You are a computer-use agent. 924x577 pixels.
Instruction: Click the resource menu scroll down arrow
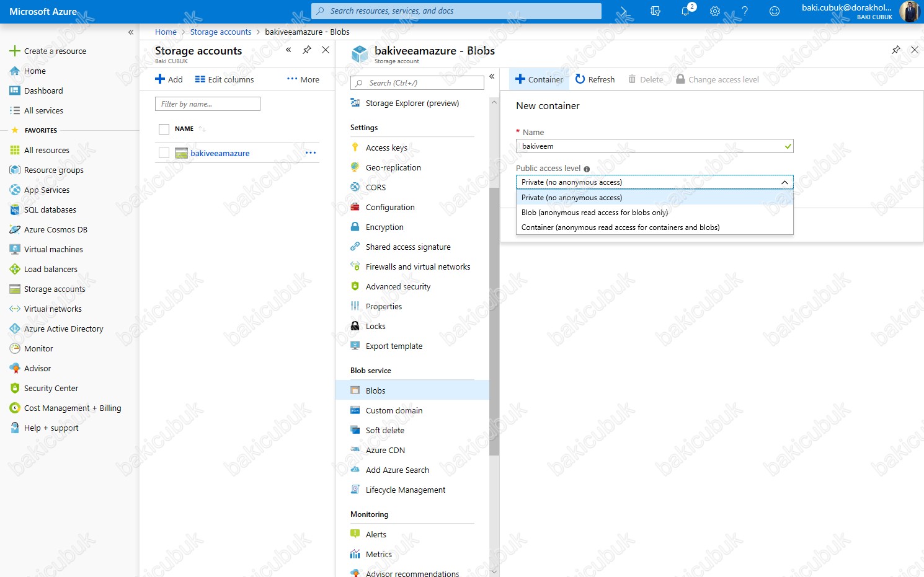coord(494,572)
